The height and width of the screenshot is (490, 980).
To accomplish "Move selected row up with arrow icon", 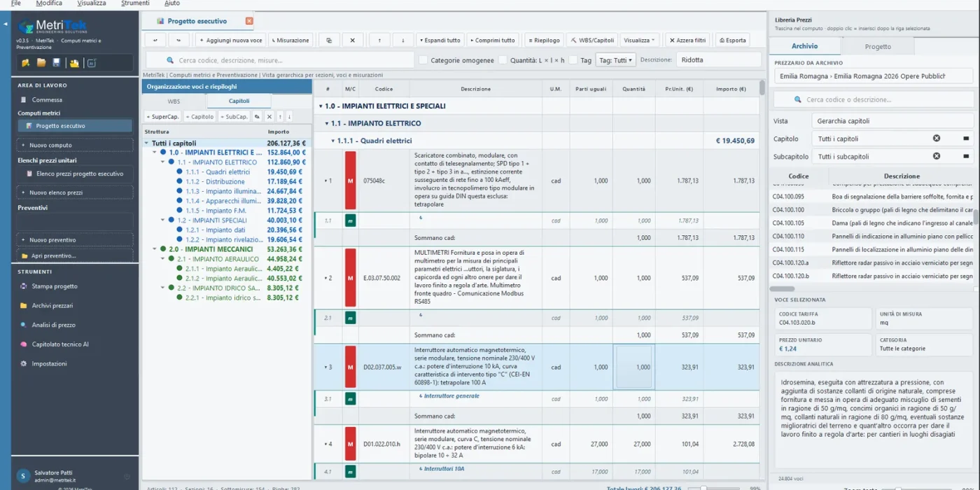I will point(379,40).
